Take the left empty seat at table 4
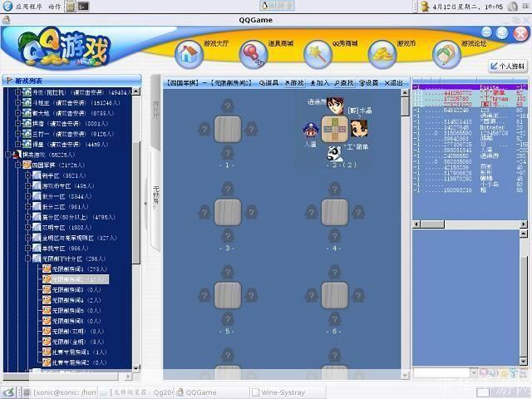 [311, 213]
